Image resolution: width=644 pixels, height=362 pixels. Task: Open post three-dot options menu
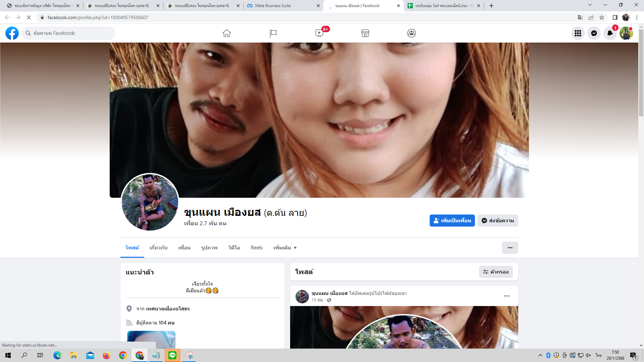(507, 296)
